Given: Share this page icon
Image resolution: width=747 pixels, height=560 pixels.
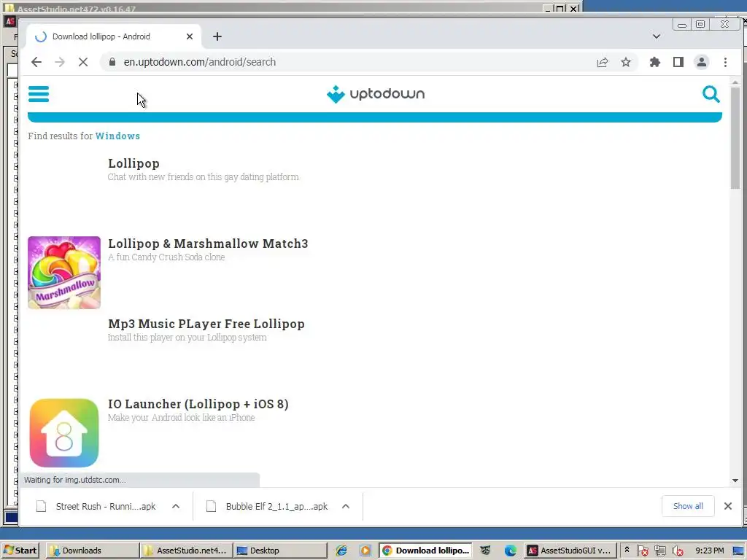Looking at the screenshot, I should pos(602,62).
